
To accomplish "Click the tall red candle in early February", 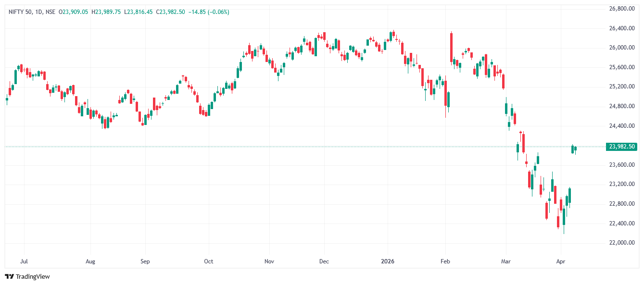I will (451, 47).
